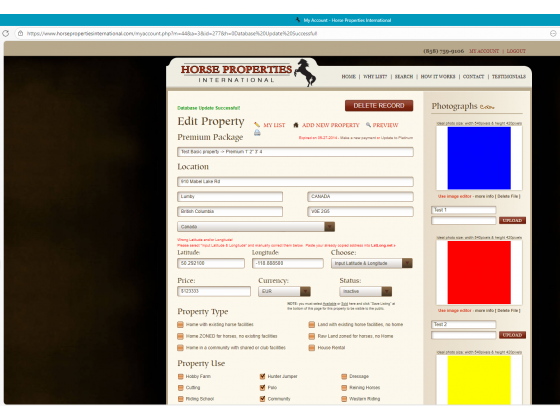Open the browser menu icon at address bar end

(x=553, y=33)
